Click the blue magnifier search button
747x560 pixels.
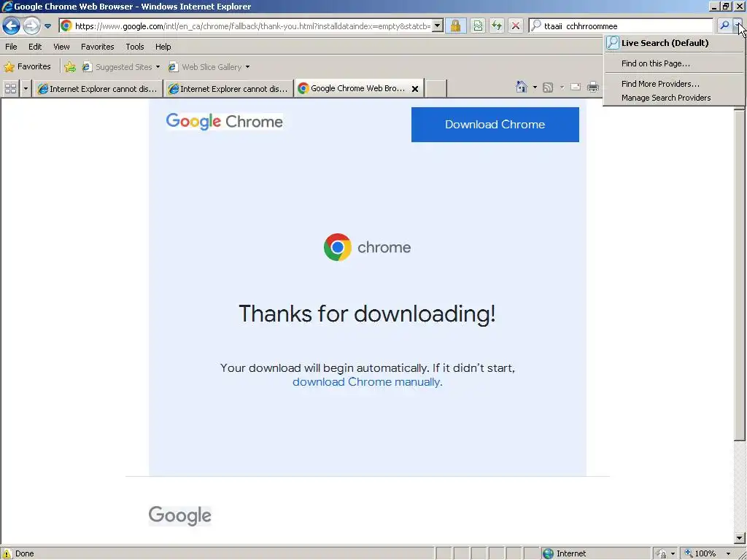724,26
